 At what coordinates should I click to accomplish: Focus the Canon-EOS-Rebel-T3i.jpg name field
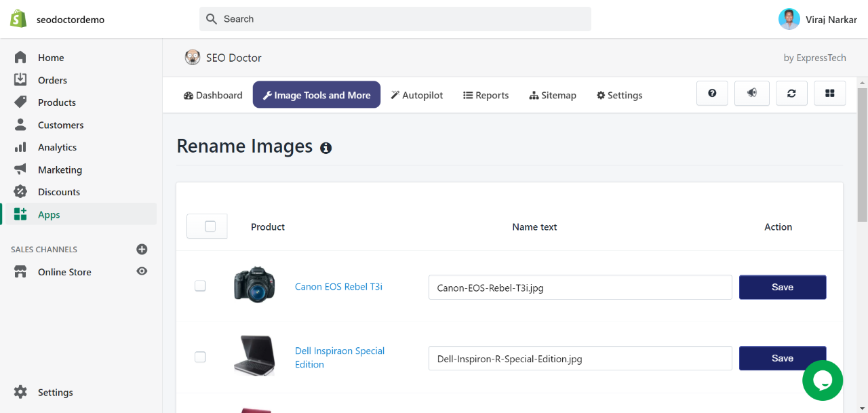pos(580,287)
